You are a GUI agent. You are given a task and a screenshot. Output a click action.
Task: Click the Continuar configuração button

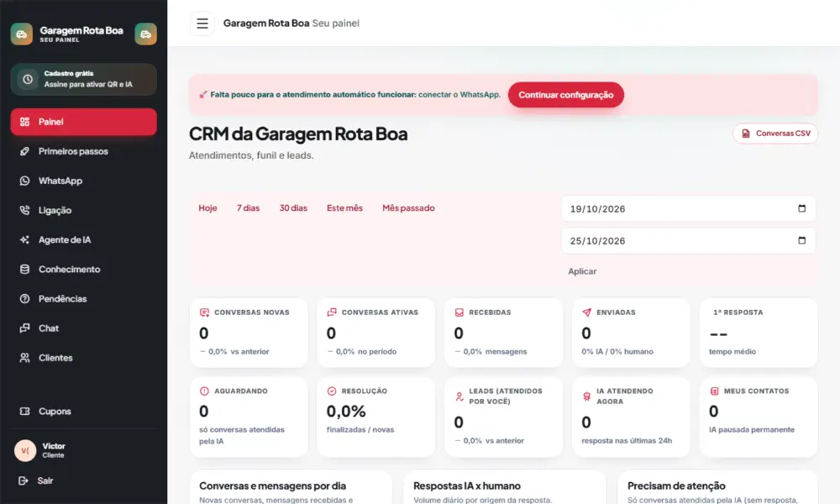point(565,95)
